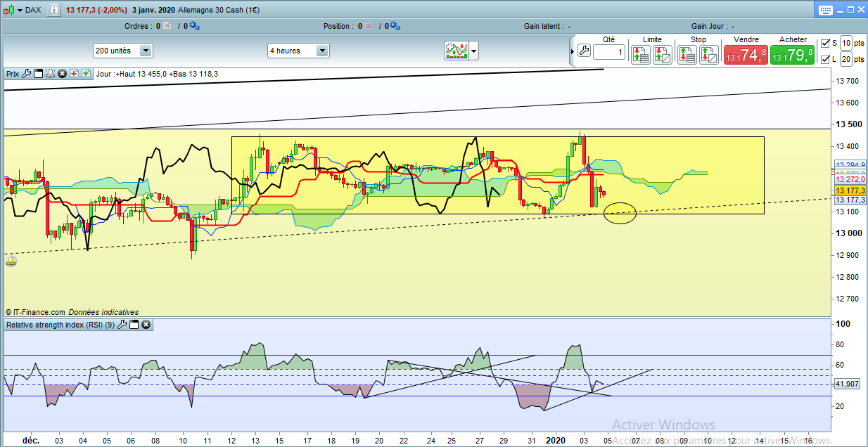The width and height of the screenshot is (868, 447).
Task: Click RSI panel window icon
Action: pyautogui.click(x=134, y=325)
